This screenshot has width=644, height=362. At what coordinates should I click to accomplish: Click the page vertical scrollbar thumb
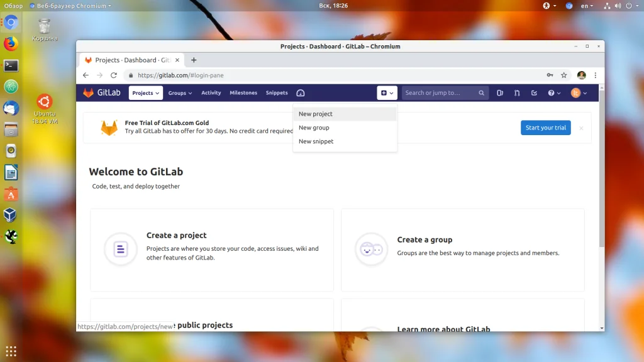pyautogui.click(x=601, y=168)
